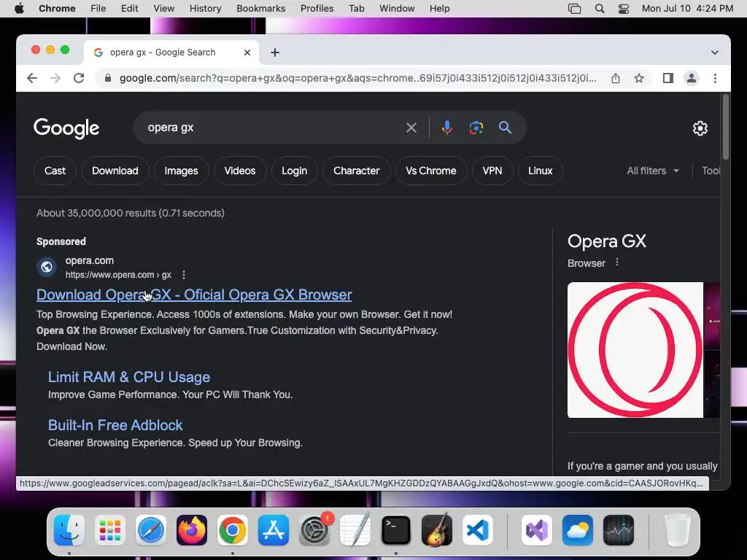This screenshot has height=560, width=747.
Task: Search by image with Lens
Action: [476, 128]
